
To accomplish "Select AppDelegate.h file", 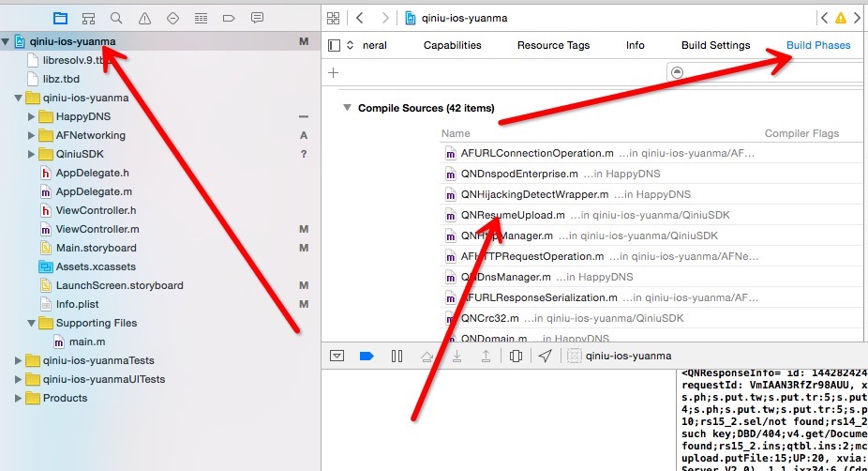I will (x=92, y=173).
